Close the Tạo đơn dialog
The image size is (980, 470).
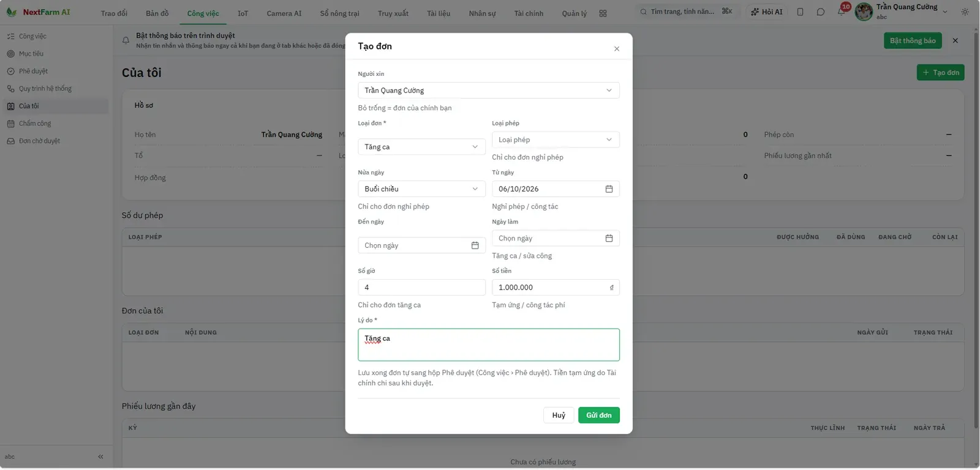click(617, 49)
